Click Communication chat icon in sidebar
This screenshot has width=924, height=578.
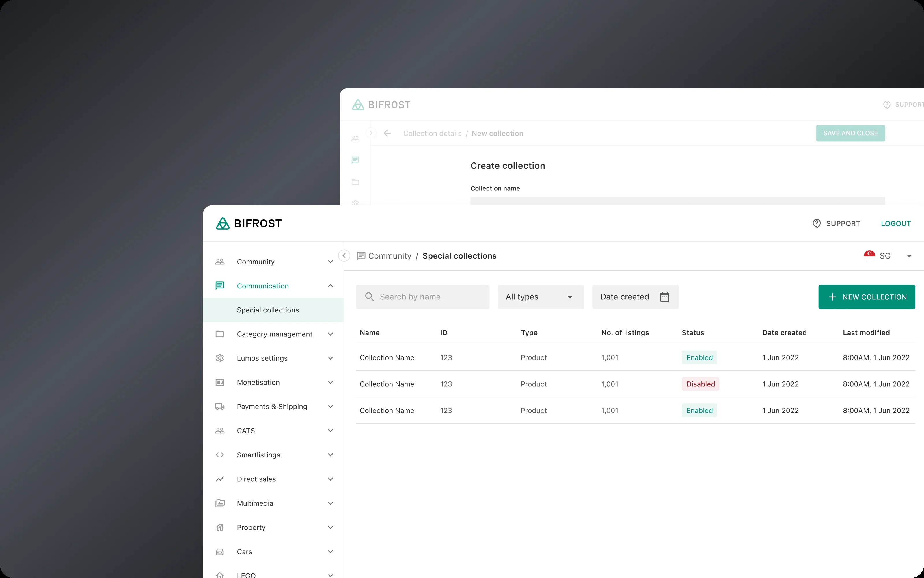pos(220,286)
